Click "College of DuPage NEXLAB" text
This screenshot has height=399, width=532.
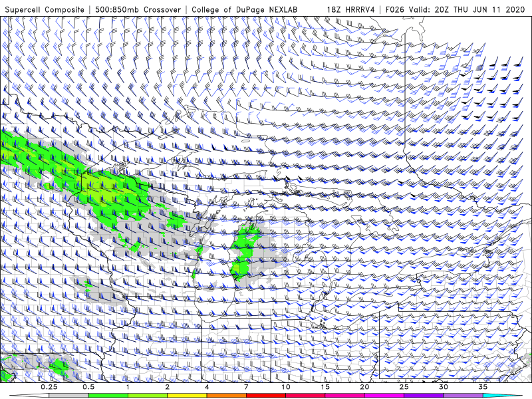(244, 9)
